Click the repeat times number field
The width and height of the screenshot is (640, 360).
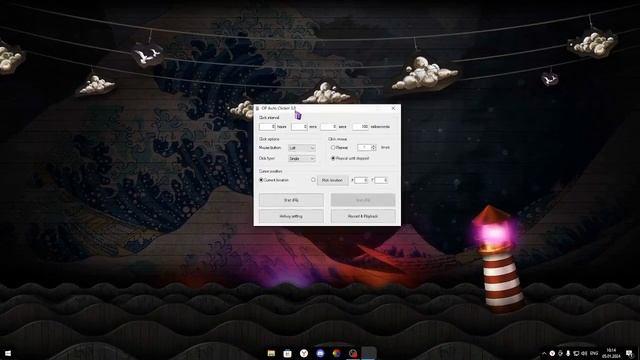[x=364, y=147]
